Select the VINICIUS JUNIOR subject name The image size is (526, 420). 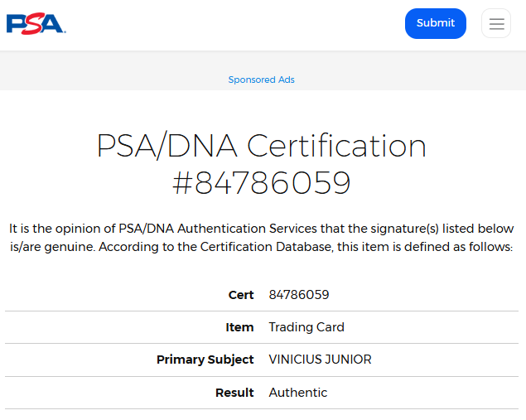pyautogui.click(x=320, y=360)
